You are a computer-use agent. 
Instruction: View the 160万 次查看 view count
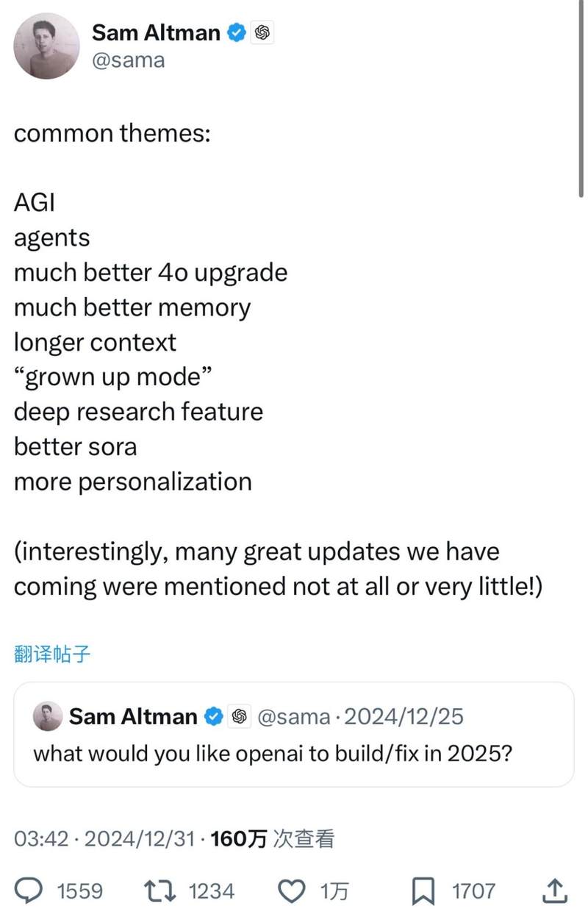pyautogui.click(x=273, y=838)
